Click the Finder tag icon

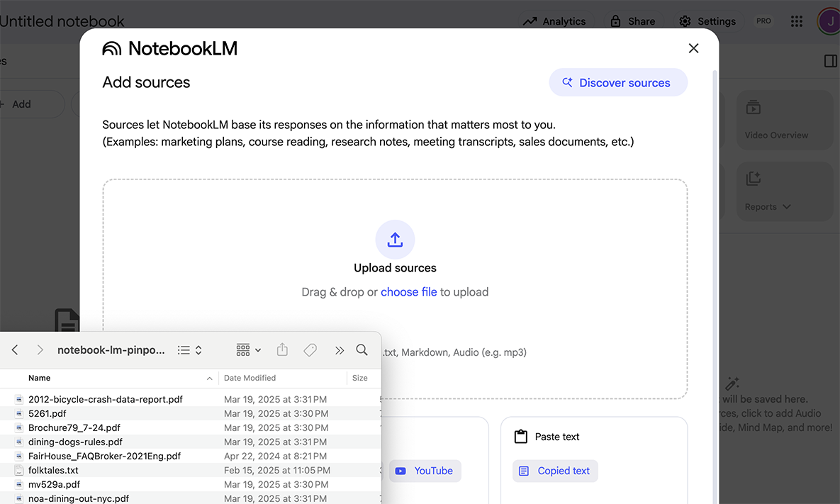click(310, 350)
